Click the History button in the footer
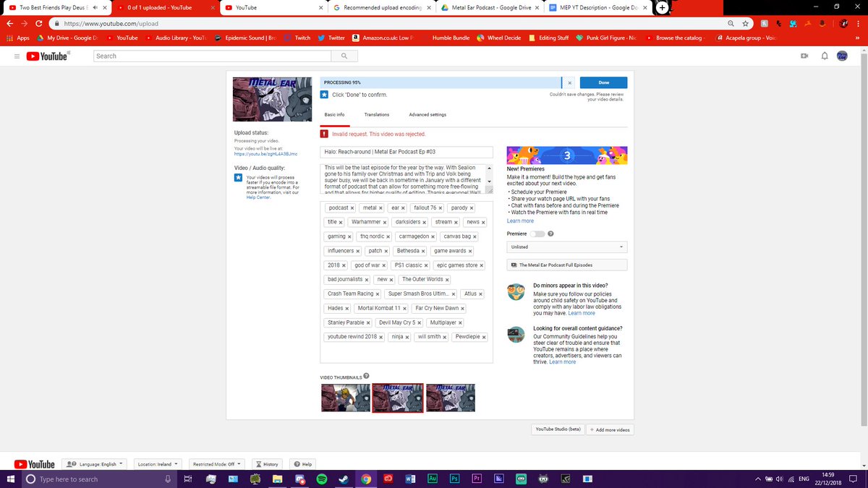Image resolution: width=868 pixels, height=488 pixels. click(x=267, y=464)
